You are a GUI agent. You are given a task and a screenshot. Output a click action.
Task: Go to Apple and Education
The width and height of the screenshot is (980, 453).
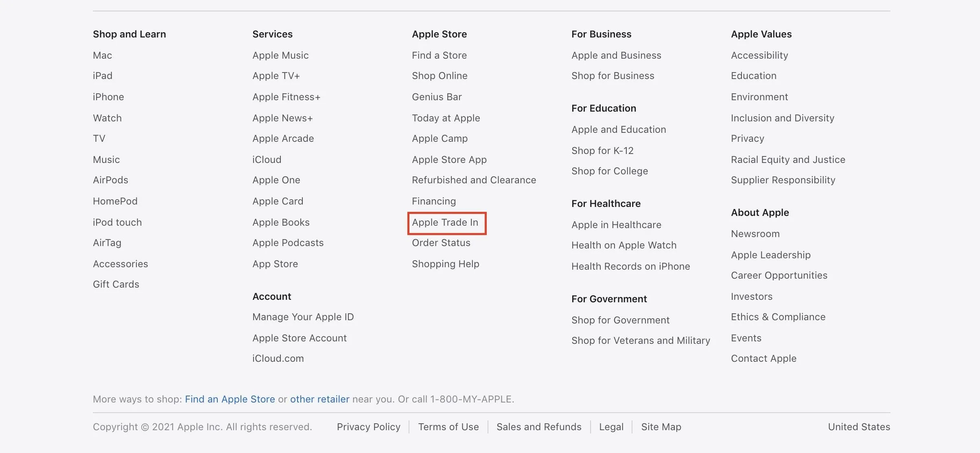pos(619,130)
